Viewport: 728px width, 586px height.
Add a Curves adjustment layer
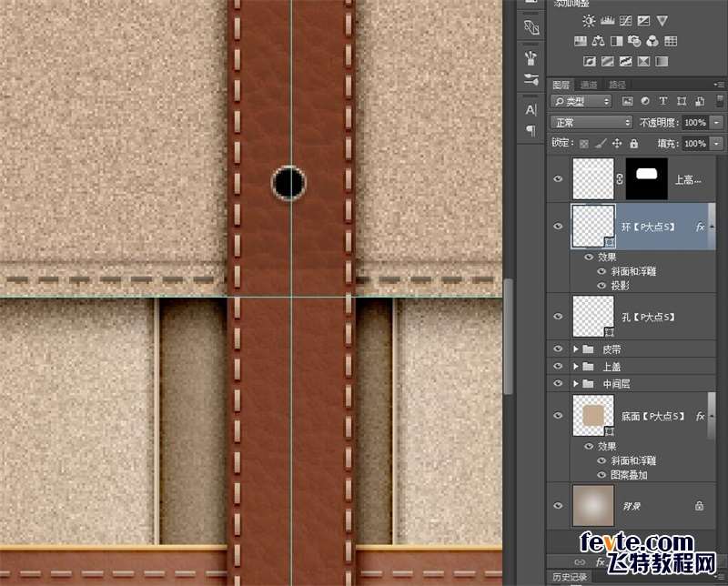click(x=625, y=21)
